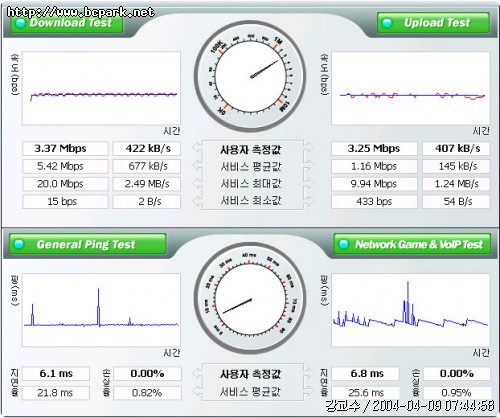
Task: Click the upper 사용자 측정값 label
Action: coord(251,150)
